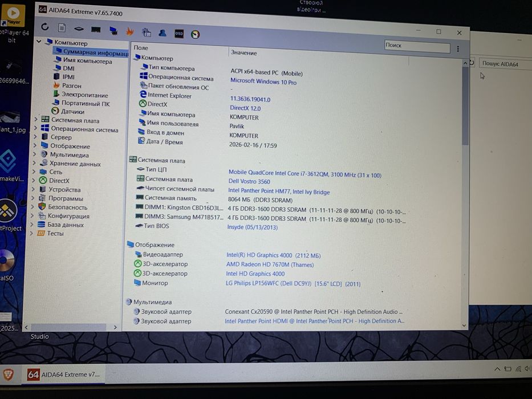Expand the Мультимедиа tree node

tap(34, 154)
